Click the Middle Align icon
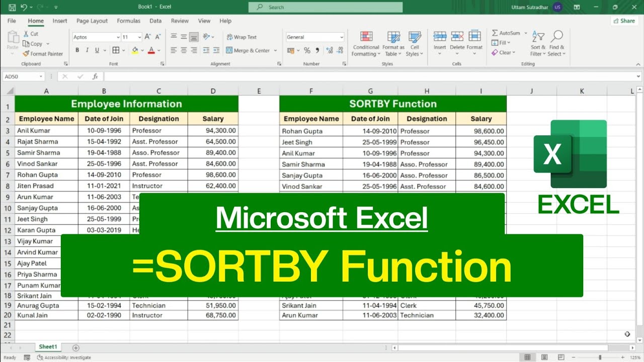Image resolution: width=644 pixels, height=362 pixels. coord(184,37)
